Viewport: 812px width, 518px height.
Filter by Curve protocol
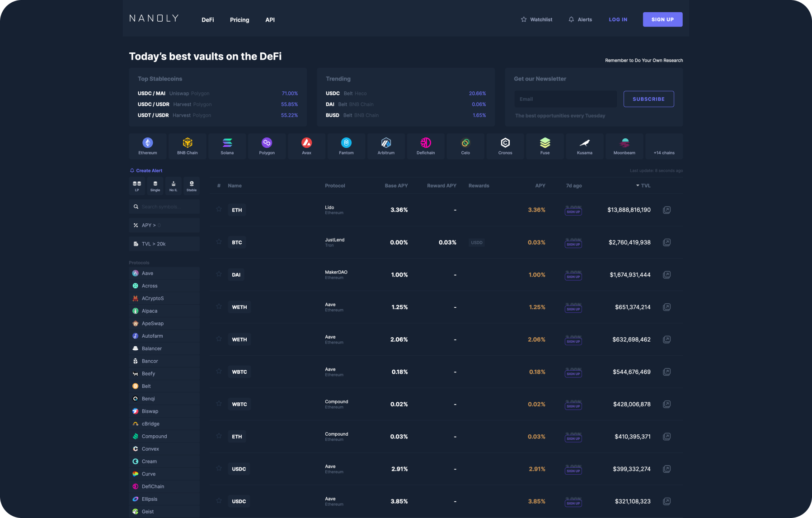164,474
